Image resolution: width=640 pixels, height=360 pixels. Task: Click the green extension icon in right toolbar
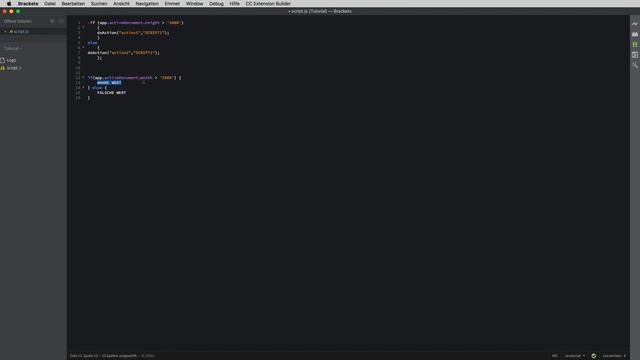tap(635, 44)
